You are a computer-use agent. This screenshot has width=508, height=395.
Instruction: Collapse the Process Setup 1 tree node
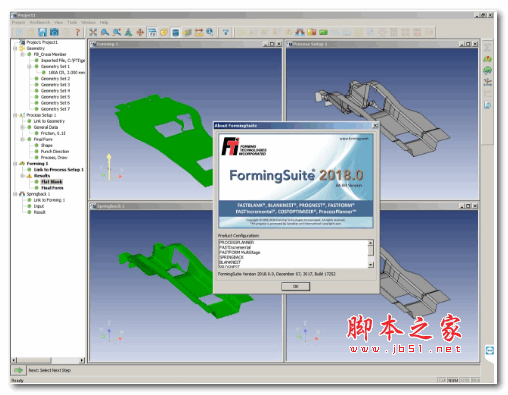[15, 115]
